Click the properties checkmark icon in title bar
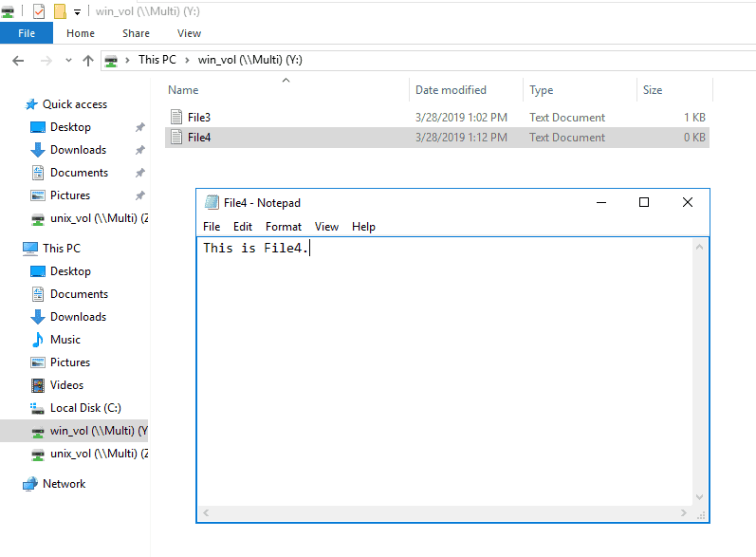Screen dimensions: 756x557 pos(38,11)
